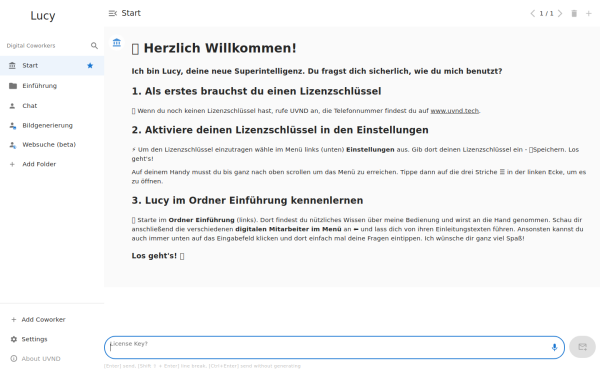Click the blue bank avatar of the message
This screenshot has width=600, height=375.
117,42
